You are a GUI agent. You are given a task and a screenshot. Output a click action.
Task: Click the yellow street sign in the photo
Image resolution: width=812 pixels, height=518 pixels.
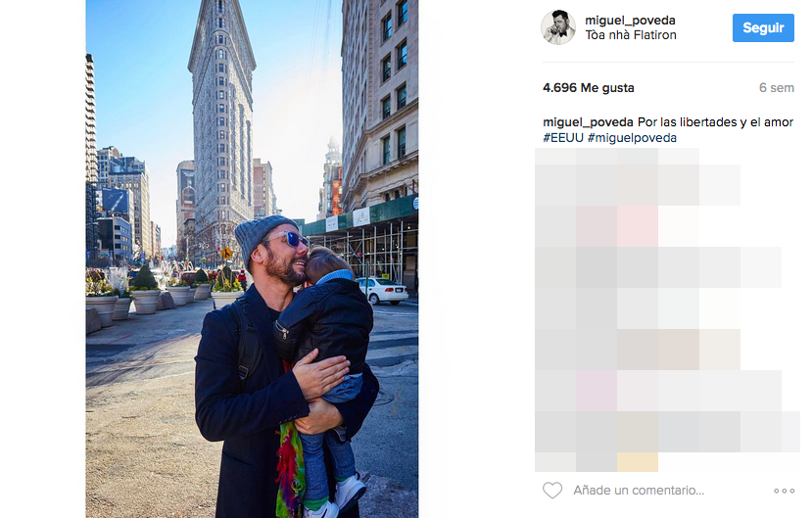(x=226, y=253)
